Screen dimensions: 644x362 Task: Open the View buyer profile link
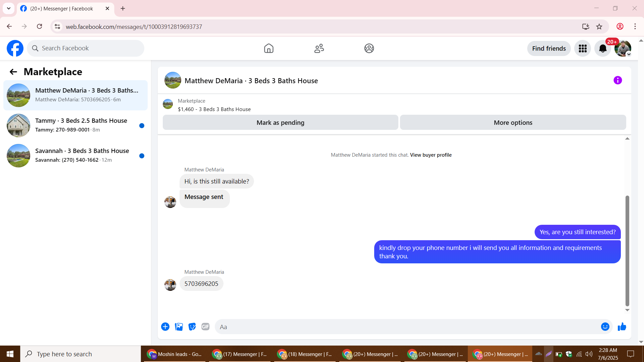tap(431, 155)
